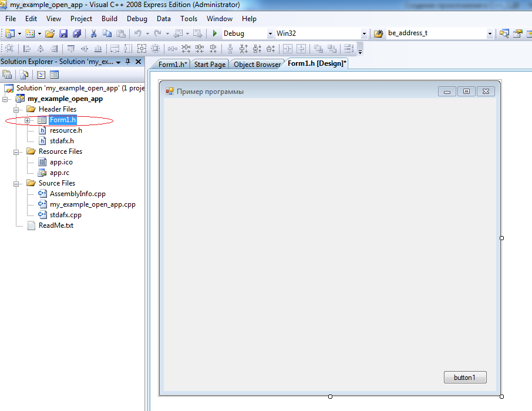The height and width of the screenshot is (411, 532).
Task: Click the Navigate Forward icon
Action: (x=197, y=33)
